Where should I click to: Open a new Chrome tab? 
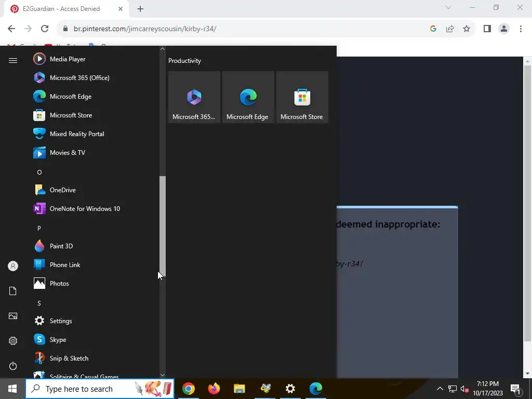pyautogui.click(x=140, y=9)
